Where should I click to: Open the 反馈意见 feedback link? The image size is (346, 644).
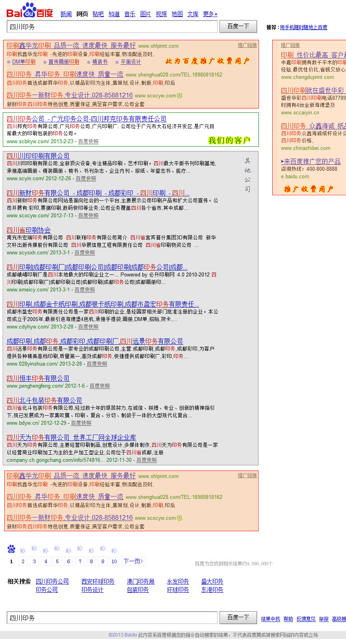(x=306, y=619)
